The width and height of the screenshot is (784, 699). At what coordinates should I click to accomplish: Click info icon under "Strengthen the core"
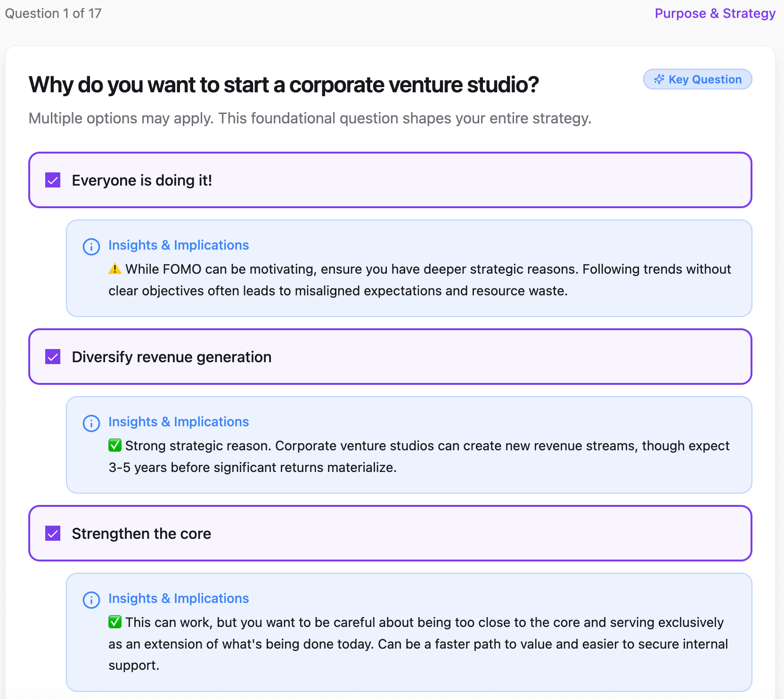(x=91, y=600)
